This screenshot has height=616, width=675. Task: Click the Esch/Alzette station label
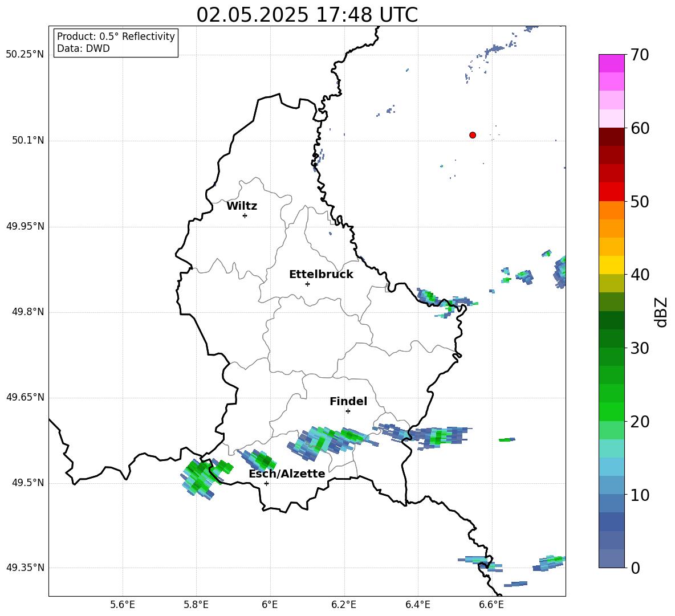coord(287,474)
